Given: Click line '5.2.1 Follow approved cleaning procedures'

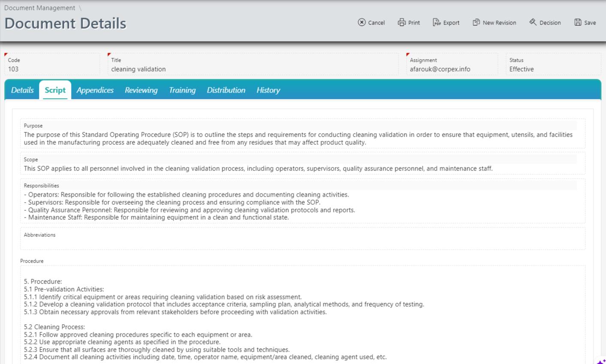Looking at the screenshot, I should [x=138, y=334].
